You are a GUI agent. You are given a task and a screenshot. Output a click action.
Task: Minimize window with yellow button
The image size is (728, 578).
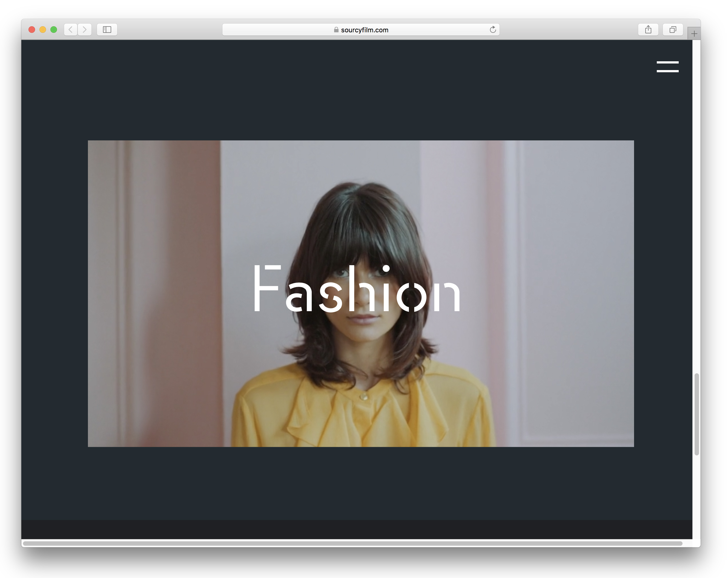coord(43,30)
